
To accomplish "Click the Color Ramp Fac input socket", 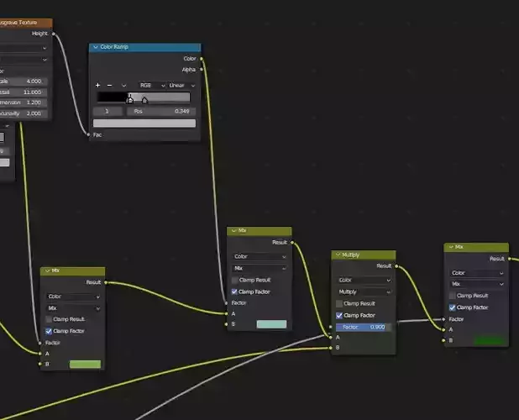I will (88, 134).
